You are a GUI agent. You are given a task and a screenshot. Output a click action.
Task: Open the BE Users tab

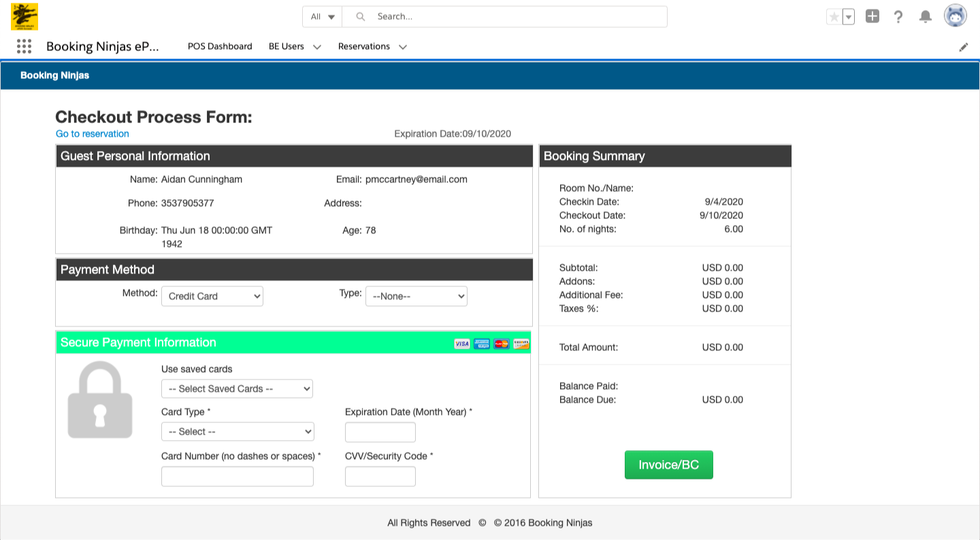tap(287, 46)
